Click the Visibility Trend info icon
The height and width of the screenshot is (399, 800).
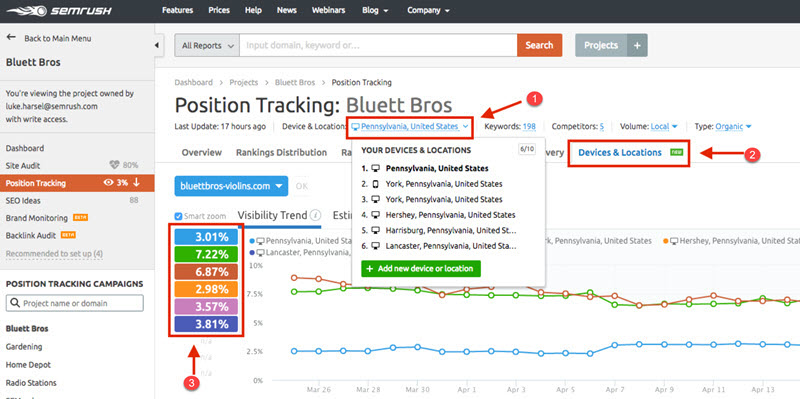(316, 215)
